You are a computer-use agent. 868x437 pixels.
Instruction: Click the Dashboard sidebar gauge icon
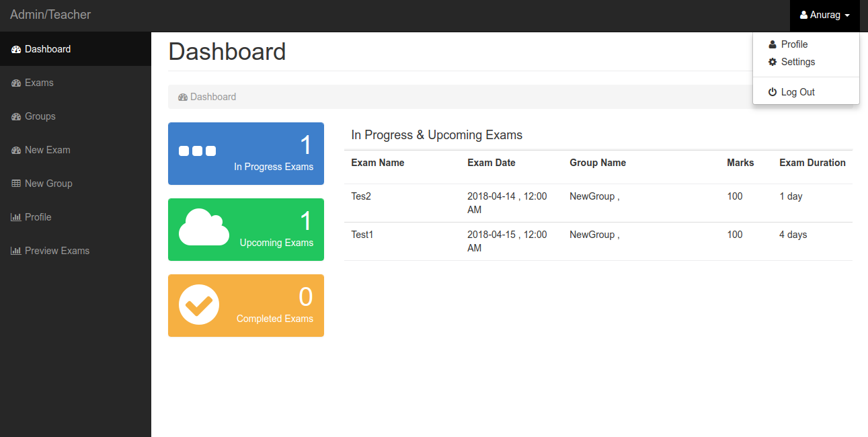16,49
